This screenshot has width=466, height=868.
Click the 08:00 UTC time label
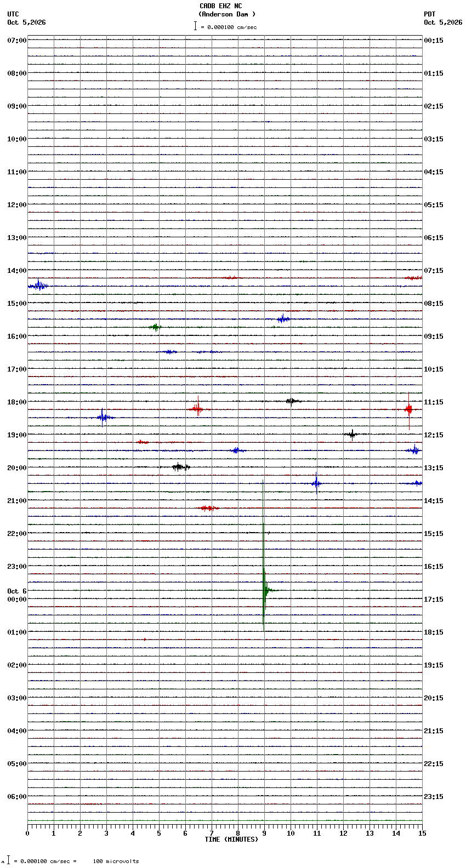(x=17, y=73)
